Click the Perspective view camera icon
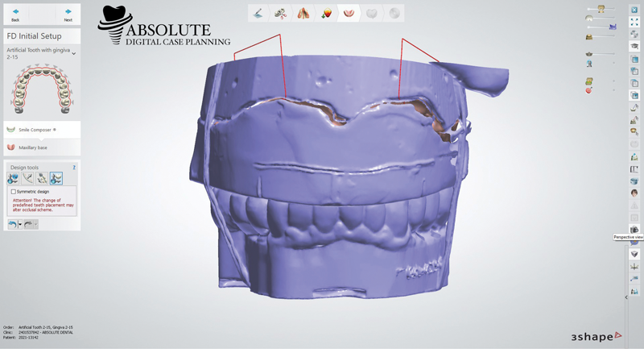The height and width of the screenshot is (349, 644). click(634, 229)
